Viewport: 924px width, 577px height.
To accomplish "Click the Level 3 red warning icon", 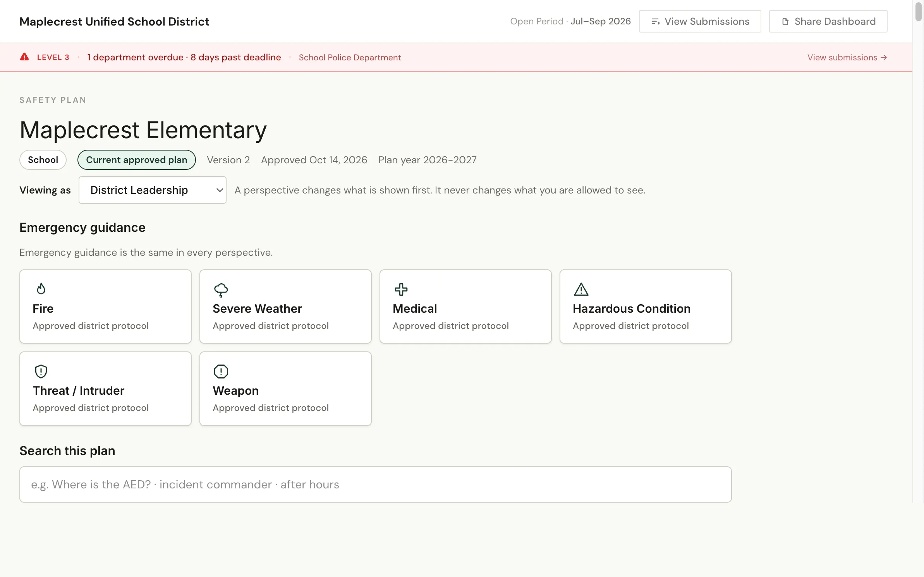I will pyautogui.click(x=24, y=57).
